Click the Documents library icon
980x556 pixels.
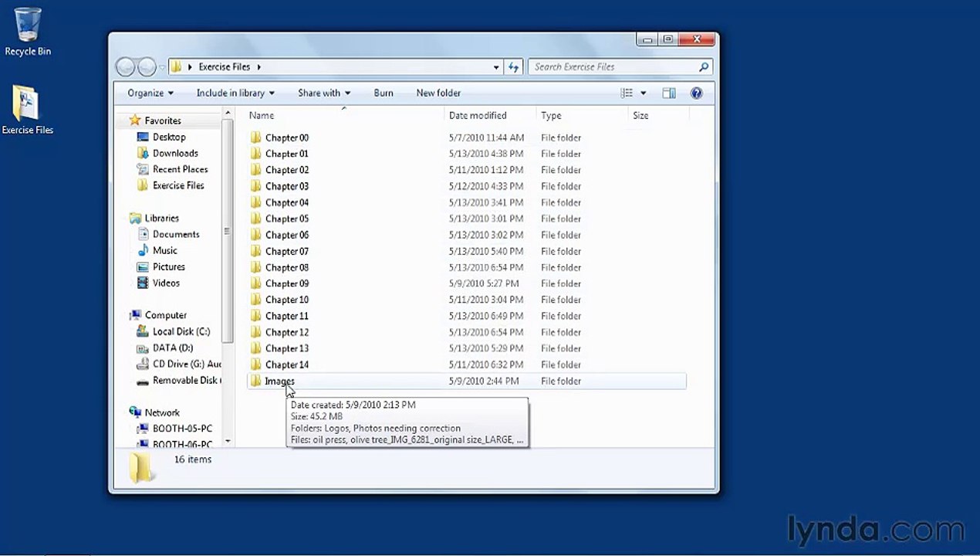coord(143,234)
